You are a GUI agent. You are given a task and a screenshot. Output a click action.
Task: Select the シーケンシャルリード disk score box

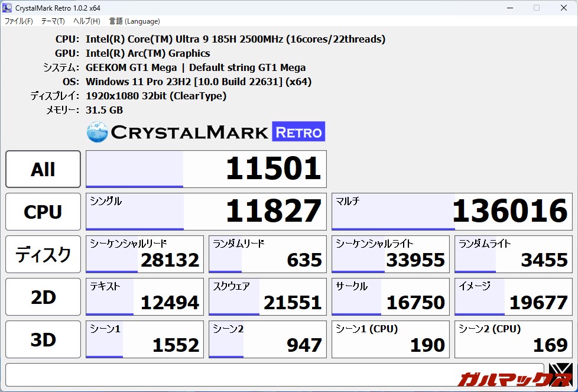144,254
